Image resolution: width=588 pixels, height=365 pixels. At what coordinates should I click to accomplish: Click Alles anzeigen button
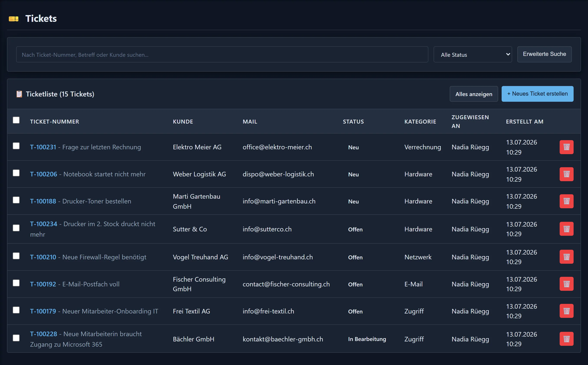[x=474, y=94]
